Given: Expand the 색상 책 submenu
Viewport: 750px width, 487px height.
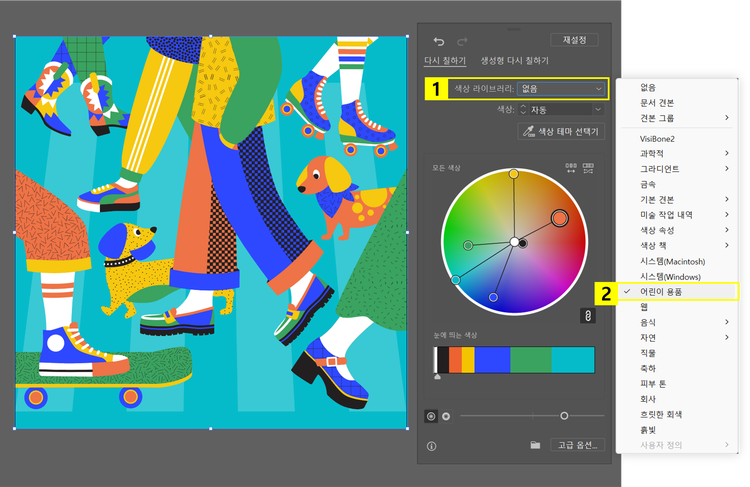Looking at the screenshot, I should [x=677, y=245].
